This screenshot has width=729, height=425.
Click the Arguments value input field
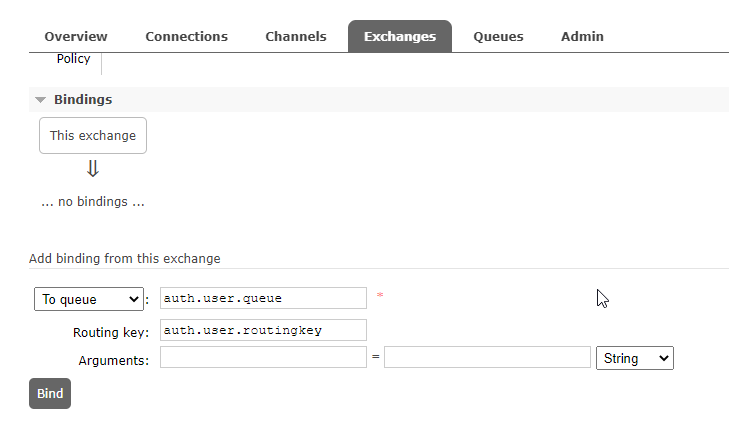point(487,358)
